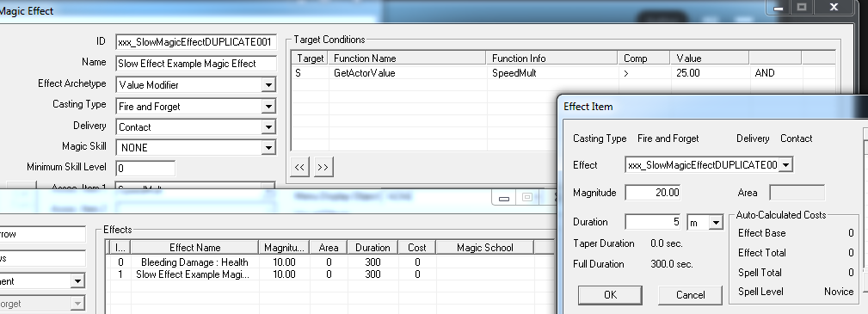
Task: Click the Minimum Skill Level field
Action: pos(145,168)
